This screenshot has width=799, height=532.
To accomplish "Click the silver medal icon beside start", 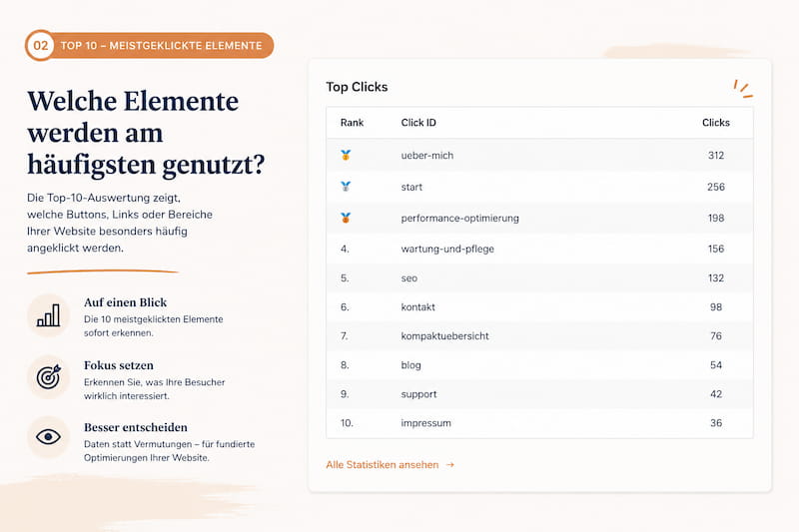I will click(x=346, y=187).
